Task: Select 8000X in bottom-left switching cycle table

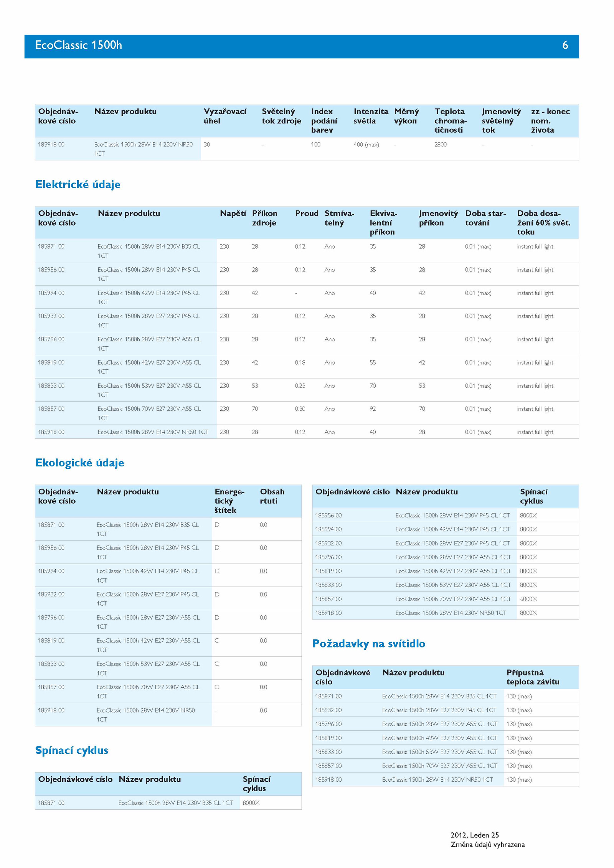Action: 251,803
